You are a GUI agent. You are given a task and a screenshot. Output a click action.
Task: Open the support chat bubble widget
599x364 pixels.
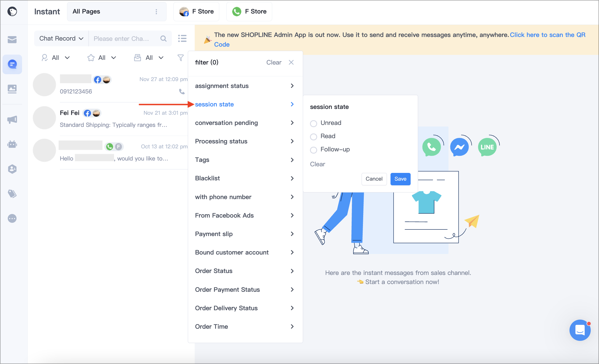580,330
